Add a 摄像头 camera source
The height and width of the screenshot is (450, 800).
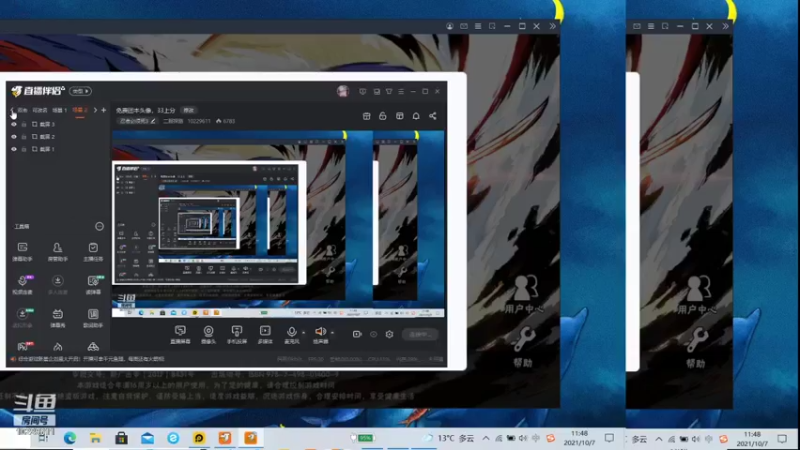(x=208, y=335)
